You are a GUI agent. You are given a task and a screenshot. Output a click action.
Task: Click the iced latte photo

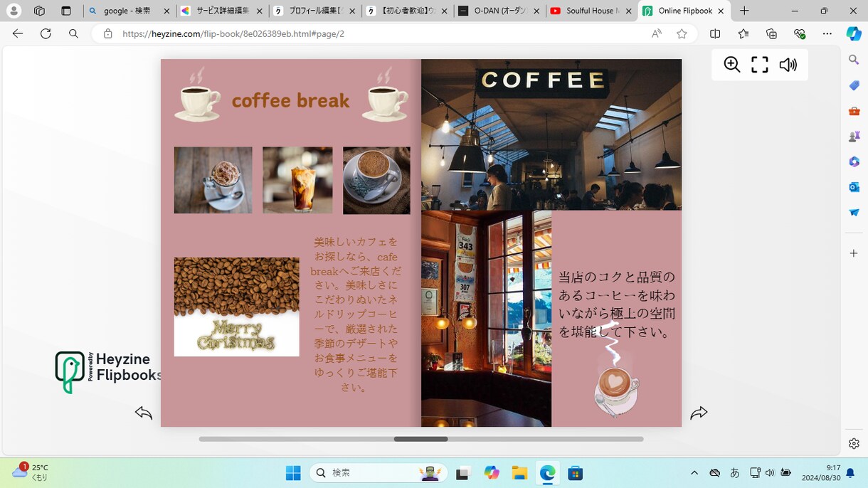click(297, 180)
